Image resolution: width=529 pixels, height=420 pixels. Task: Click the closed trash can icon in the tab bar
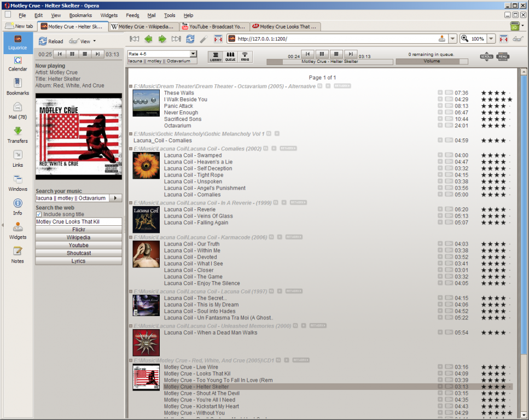(514, 26)
